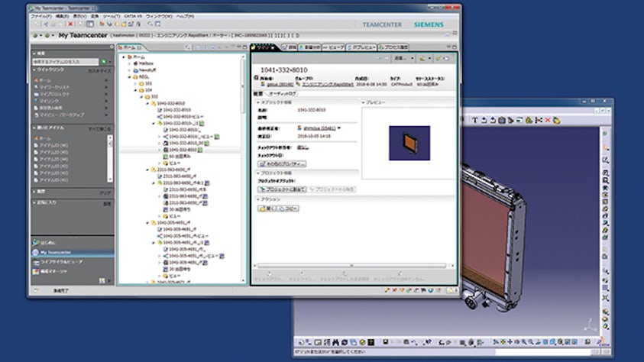The height and width of the screenshot is (362, 644).
Task: Open マイワークリスト quick link
Action: pyautogui.click(x=52, y=87)
